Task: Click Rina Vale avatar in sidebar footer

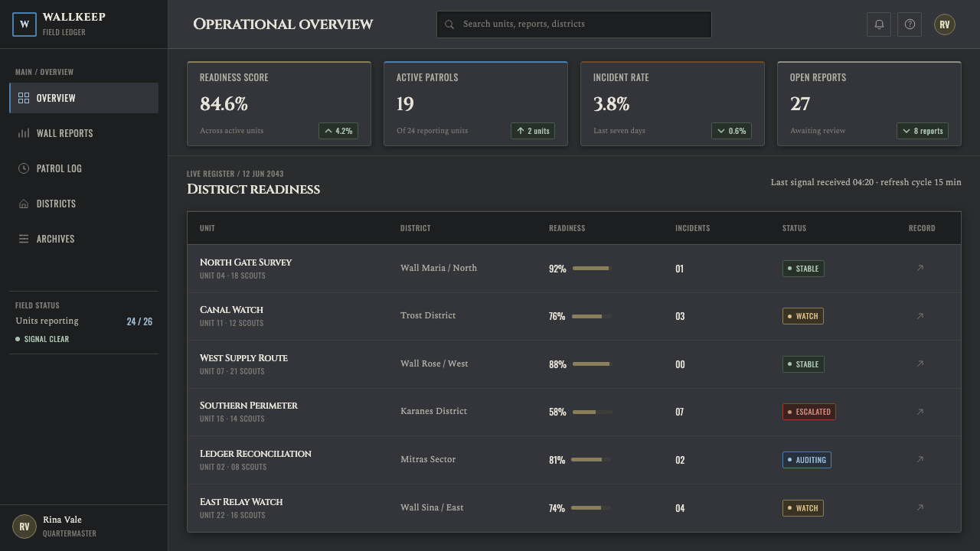Action: tap(24, 527)
